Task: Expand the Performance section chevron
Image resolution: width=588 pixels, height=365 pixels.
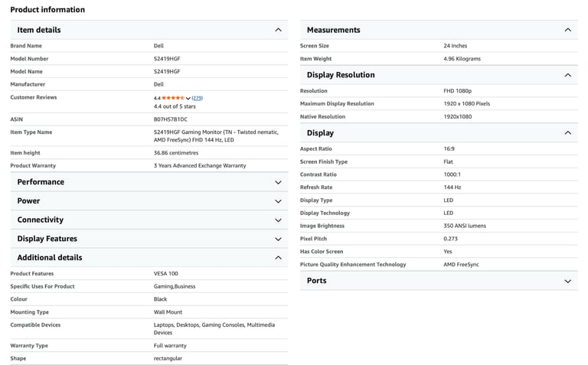Action: [278, 182]
